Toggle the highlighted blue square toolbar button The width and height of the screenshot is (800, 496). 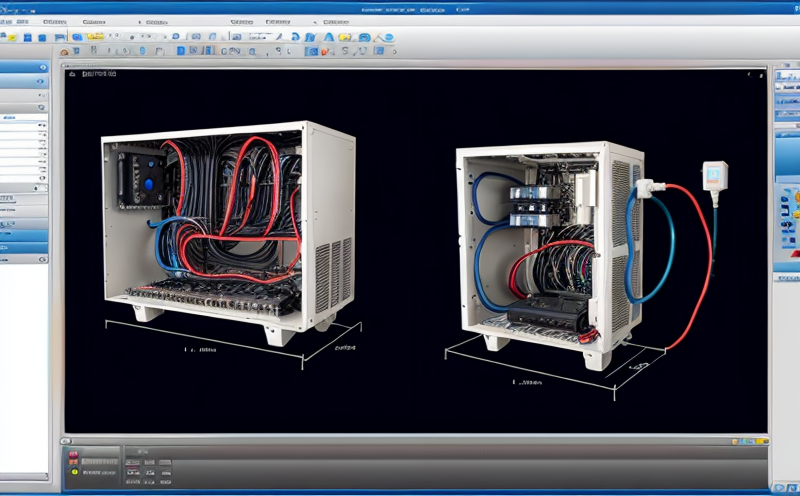(312, 51)
